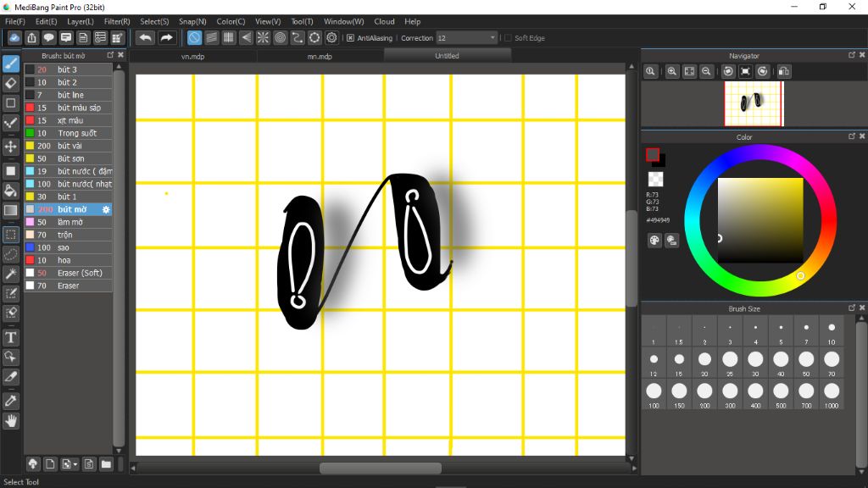The image size is (868, 488).
Task: Click the export icon next to cloud
Action: pyautogui.click(x=31, y=37)
